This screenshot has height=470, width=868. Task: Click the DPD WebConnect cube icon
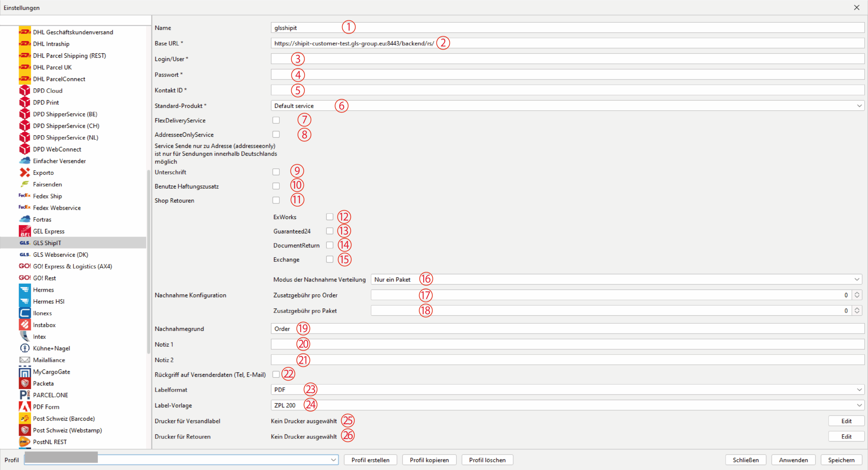coord(25,149)
